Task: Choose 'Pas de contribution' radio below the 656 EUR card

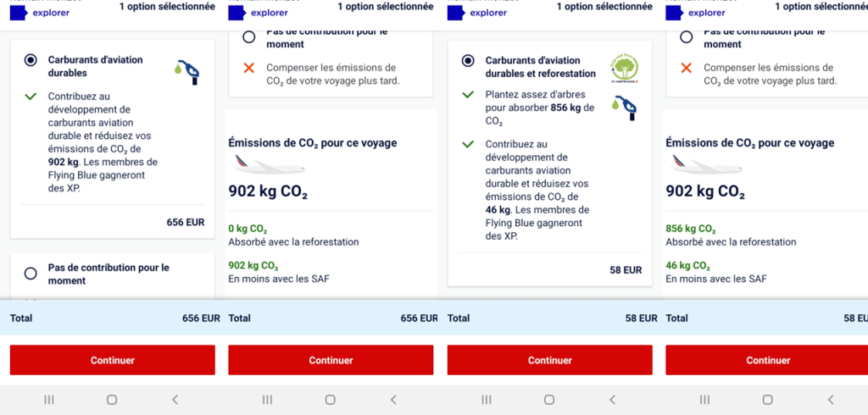Action: pos(31,274)
